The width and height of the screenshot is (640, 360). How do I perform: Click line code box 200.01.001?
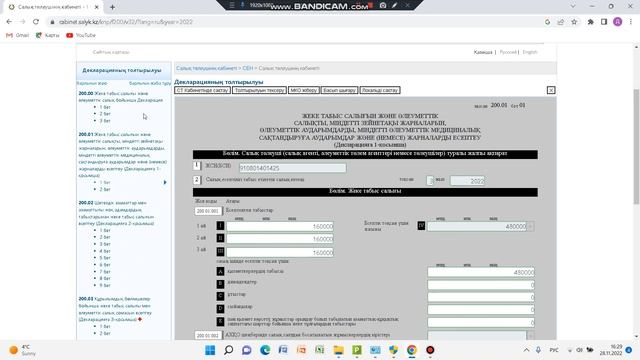click(x=208, y=211)
